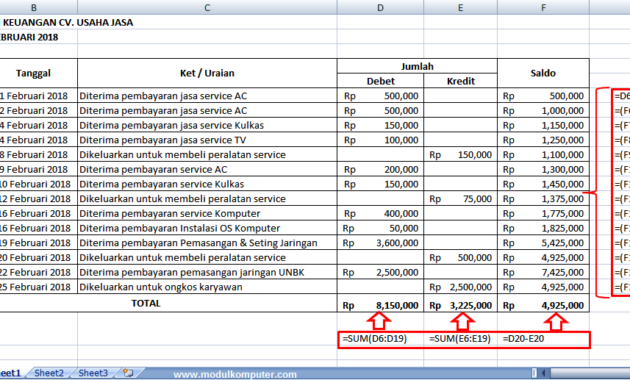Image resolution: width=630 pixels, height=380 pixels.
Task: Select description 'Diterima pembayaran jasa service TV'
Action: [x=207, y=140]
